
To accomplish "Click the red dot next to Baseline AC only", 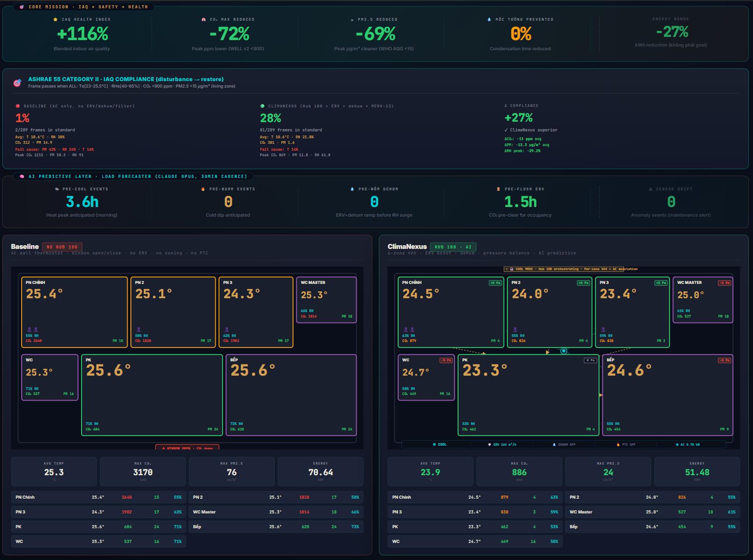I will (x=18, y=106).
